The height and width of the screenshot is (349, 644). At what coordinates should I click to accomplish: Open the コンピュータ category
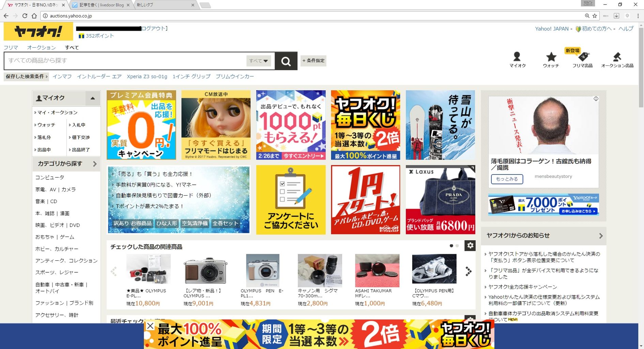pos(50,178)
